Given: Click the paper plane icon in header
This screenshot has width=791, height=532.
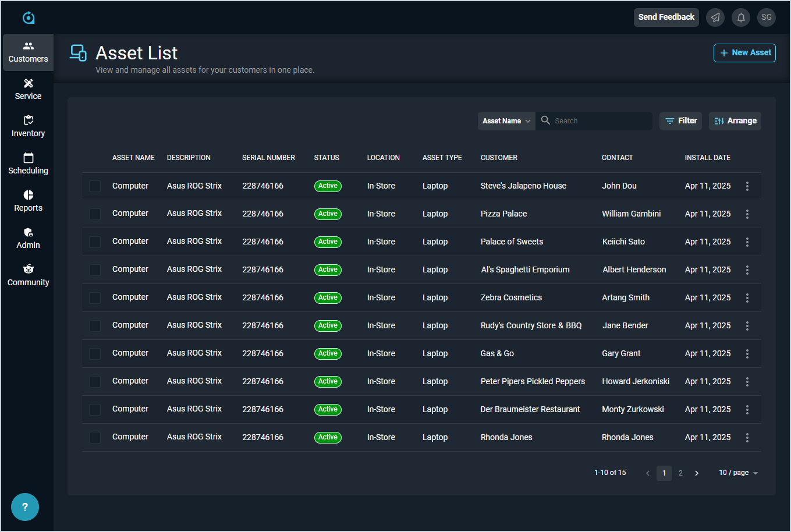Looking at the screenshot, I should pyautogui.click(x=715, y=17).
